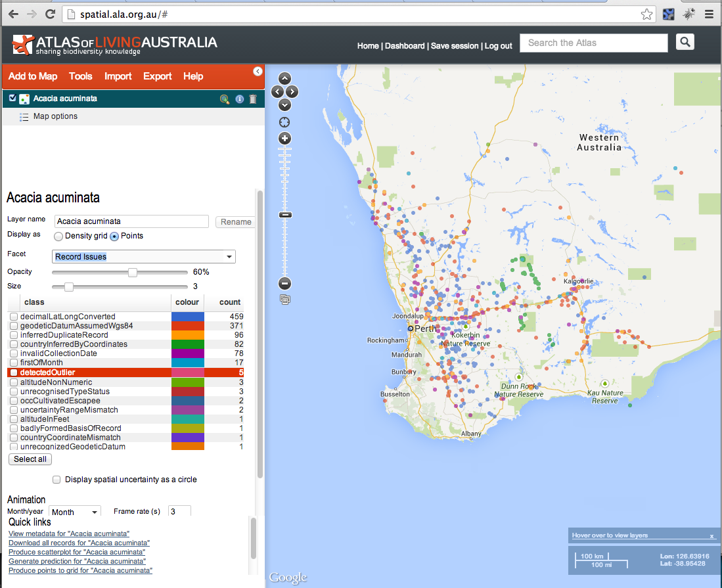Open the Add to Map menu
This screenshot has height=588, width=722.
pyautogui.click(x=32, y=76)
